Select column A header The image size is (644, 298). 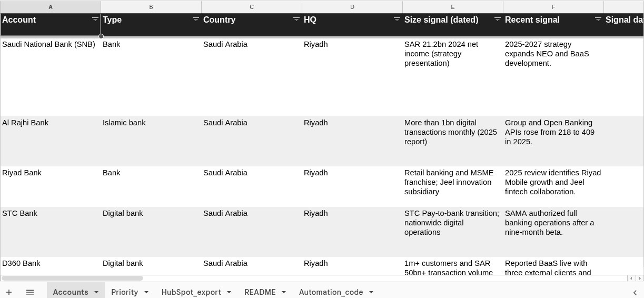(x=51, y=7)
